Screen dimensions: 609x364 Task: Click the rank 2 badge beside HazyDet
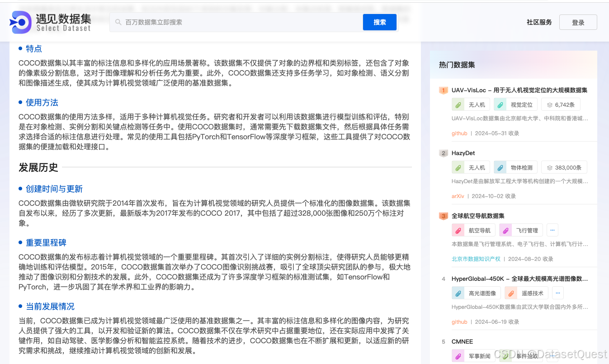tap(444, 153)
